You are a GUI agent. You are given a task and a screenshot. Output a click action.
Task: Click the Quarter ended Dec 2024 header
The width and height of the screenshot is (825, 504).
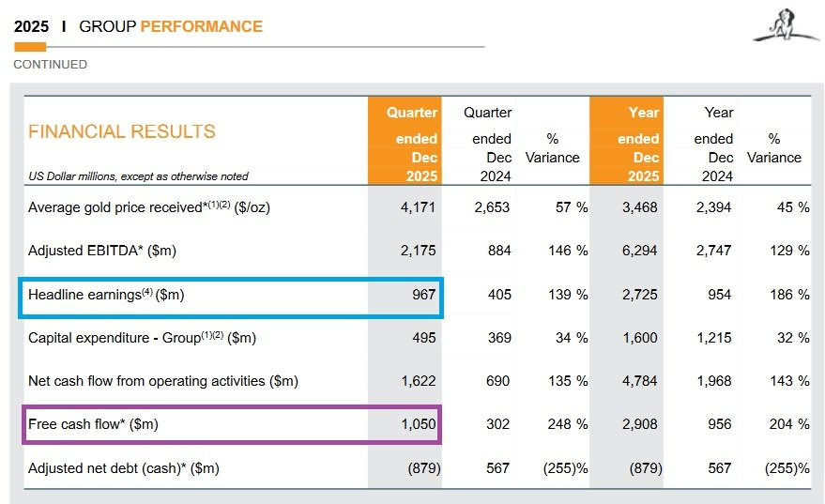click(x=488, y=144)
